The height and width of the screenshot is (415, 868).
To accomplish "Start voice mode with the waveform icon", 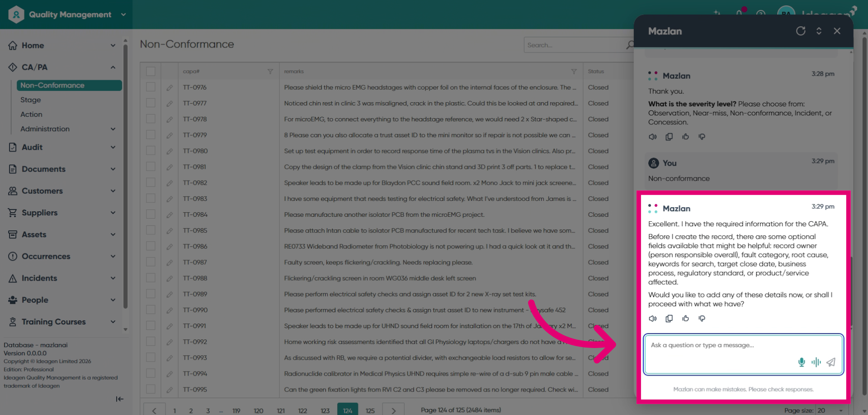I will click(816, 362).
